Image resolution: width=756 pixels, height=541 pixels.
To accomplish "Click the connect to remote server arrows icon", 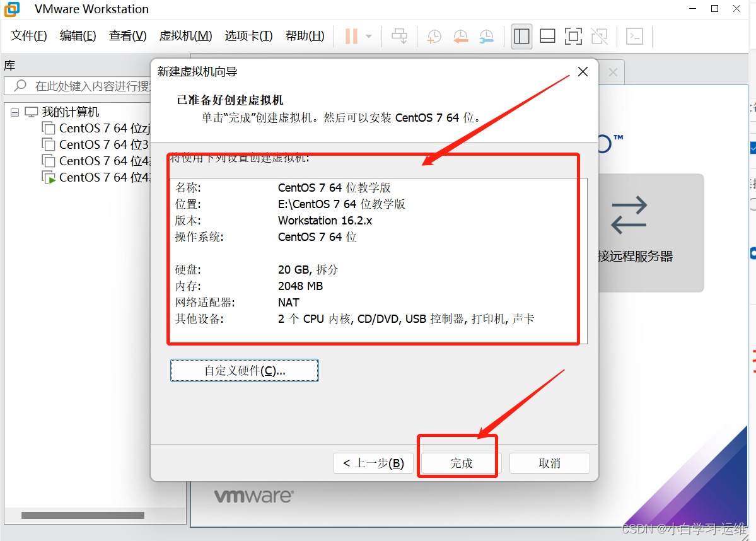I will coord(629,215).
